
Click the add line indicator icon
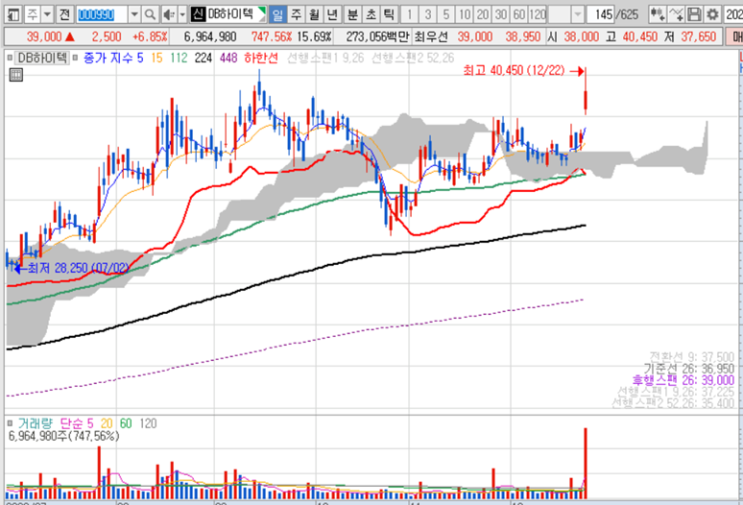tap(676, 15)
